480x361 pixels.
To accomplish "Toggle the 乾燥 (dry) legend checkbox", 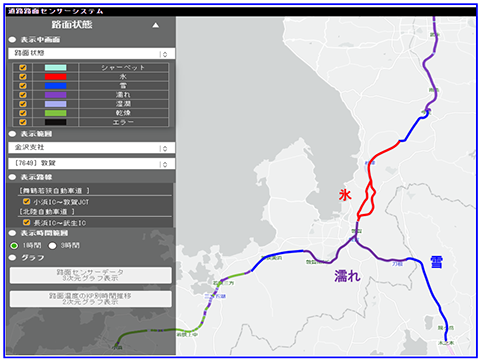I will tap(23, 113).
